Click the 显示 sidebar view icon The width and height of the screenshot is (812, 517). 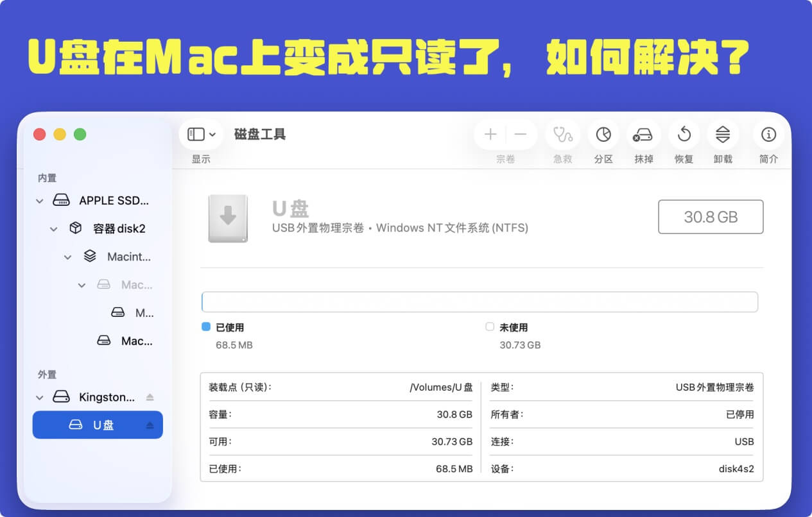tap(196, 133)
